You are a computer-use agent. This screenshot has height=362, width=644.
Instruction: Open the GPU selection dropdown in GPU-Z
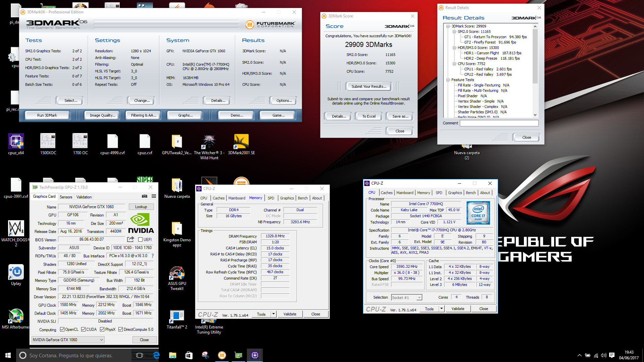click(x=68, y=340)
